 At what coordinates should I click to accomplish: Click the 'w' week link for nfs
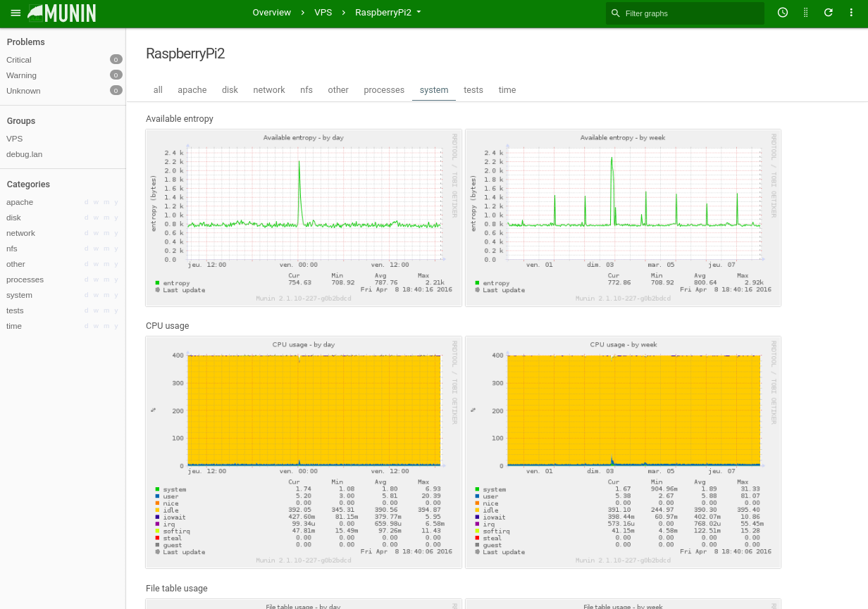point(97,249)
